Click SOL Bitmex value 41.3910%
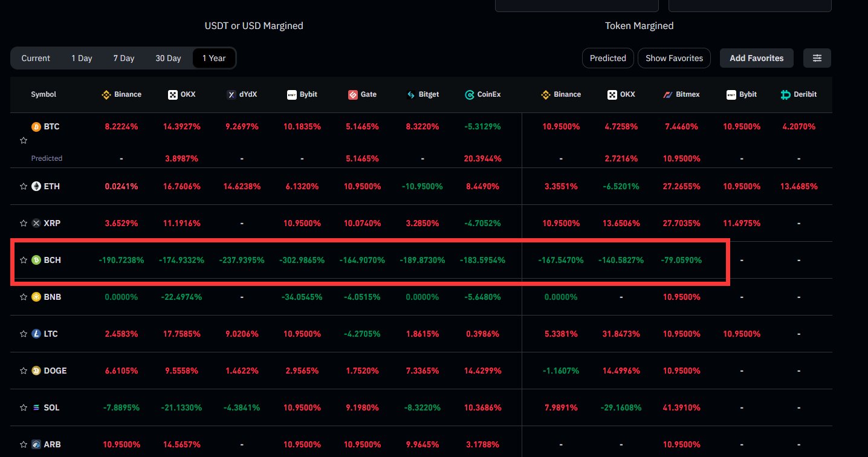 pos(682,407)
